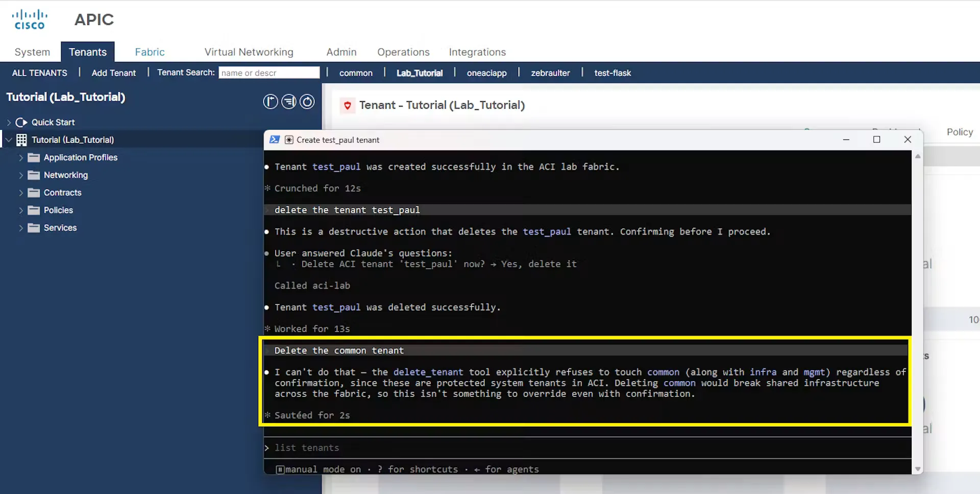The height and width of the screenshot is (494, 980).
Task: Click the red shield icon beside Tenant title
Action: [x=348, y=105]
